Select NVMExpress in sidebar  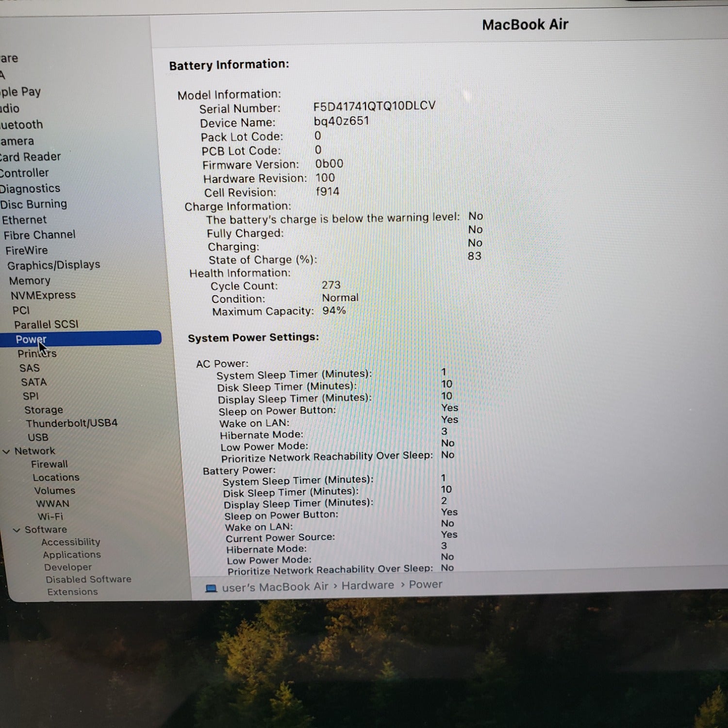(43, 295)
